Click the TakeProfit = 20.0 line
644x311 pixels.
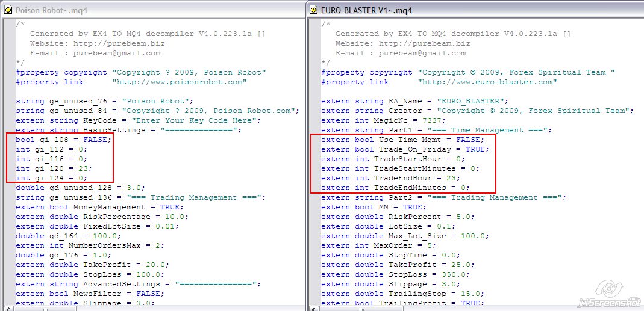coord(93,265)
